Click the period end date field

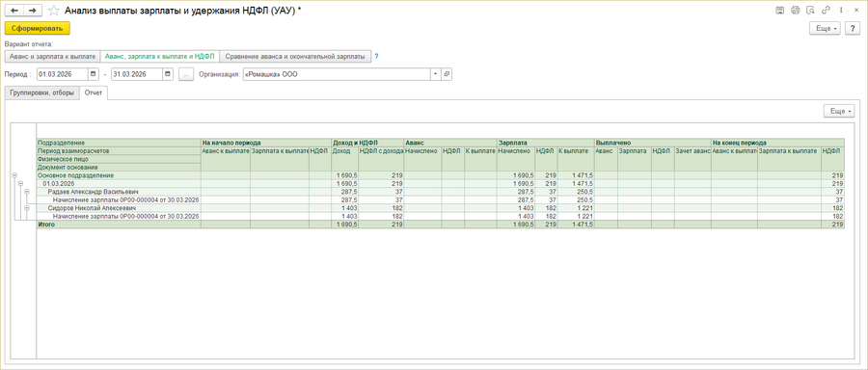pyautogui.click(x=137, y=74)
